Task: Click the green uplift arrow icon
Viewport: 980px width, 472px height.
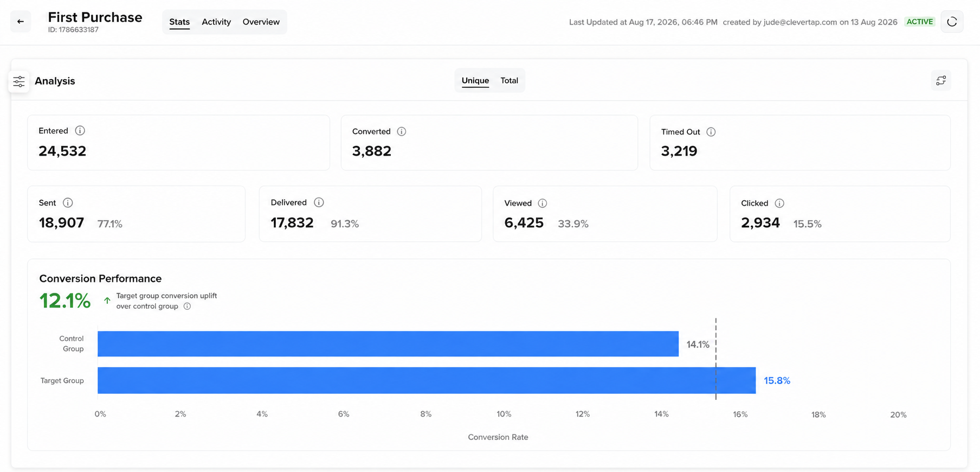Action: [107, 300]
